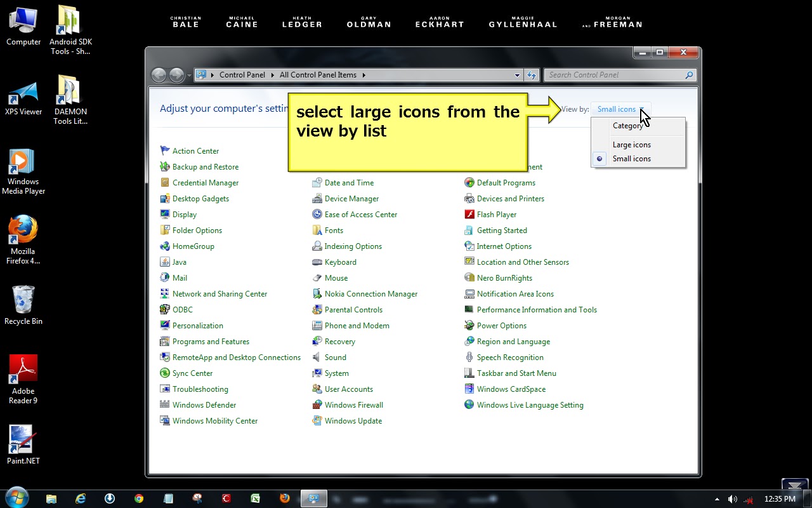
Task: Open Windows Update
Action: [353, 420]
